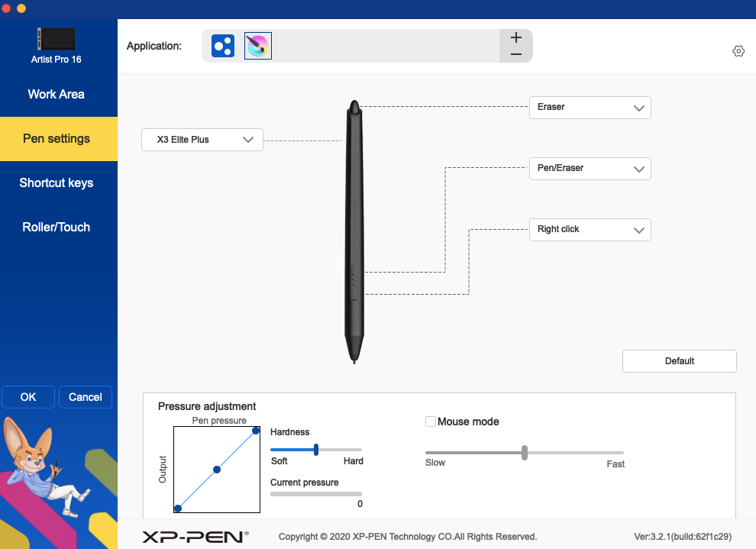This screenshot has width=756, height=549.
Task: Click the Current pressure indicator bar
Action: tap(315, 494)
